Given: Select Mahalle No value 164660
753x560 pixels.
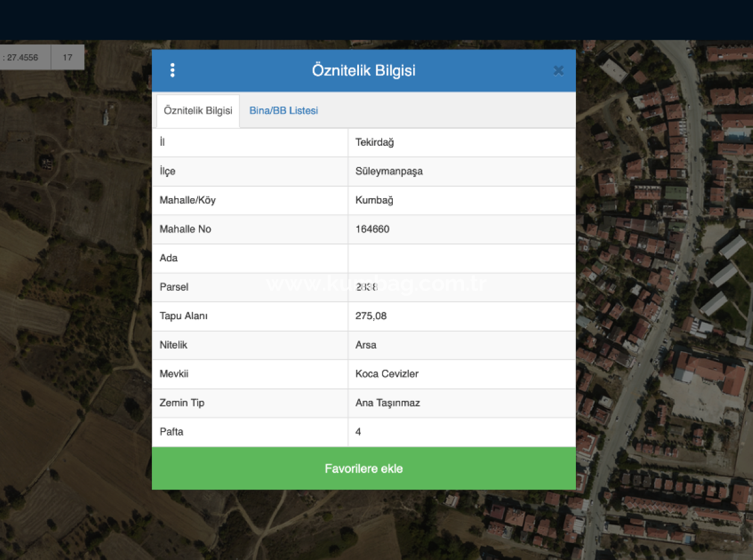Looking at the screenshot, I should click(x=372, y=229).
